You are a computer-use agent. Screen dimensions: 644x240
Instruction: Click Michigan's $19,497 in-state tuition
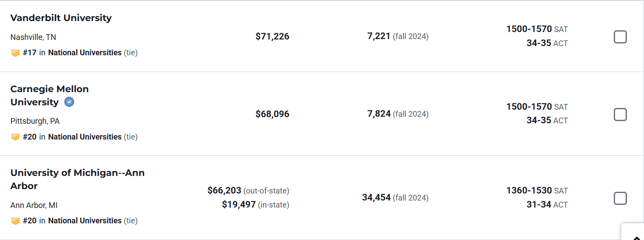click(239, 204)
